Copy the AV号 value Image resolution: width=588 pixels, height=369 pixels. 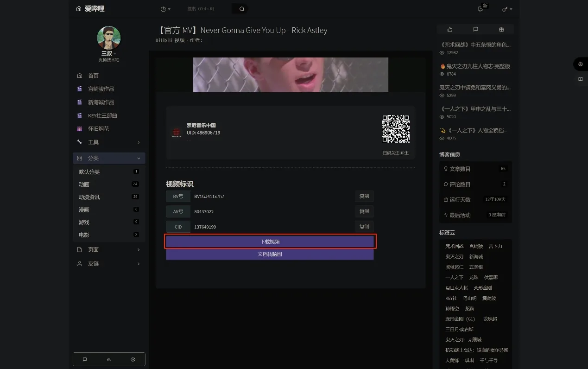click(364, 211)
